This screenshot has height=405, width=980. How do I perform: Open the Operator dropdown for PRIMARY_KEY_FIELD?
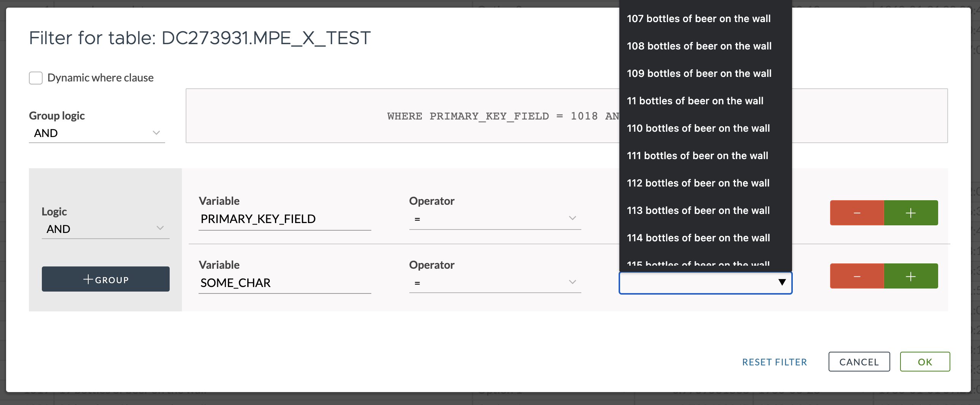click(495, 218)
